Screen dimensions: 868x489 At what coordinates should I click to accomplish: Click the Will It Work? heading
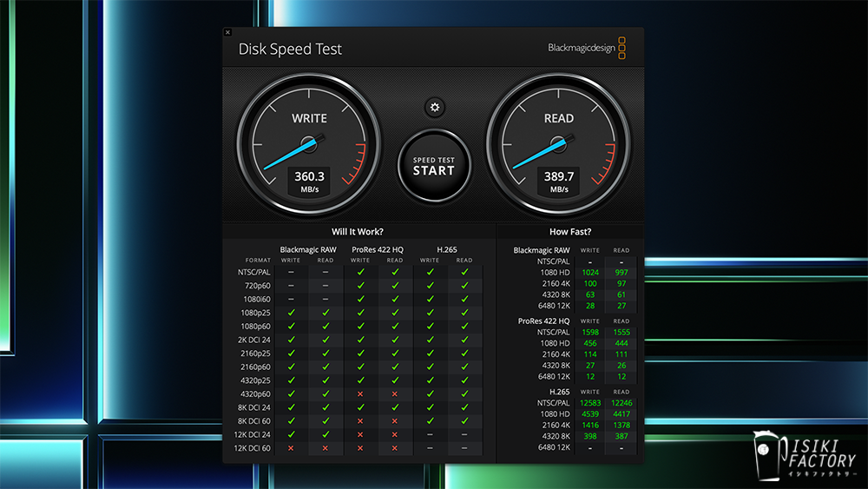coord(357,232)
